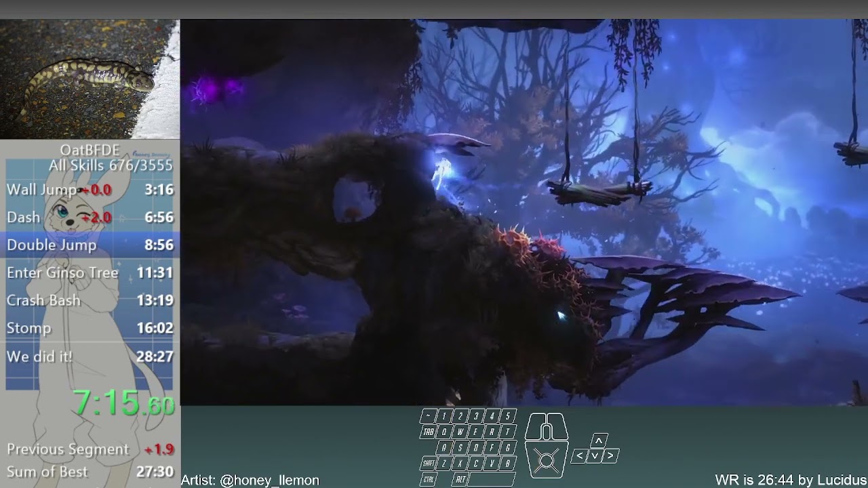This screenshot has height=488, width=868.
Task: Click the Previous Segment +1.9 row
Action: (90, 449)
